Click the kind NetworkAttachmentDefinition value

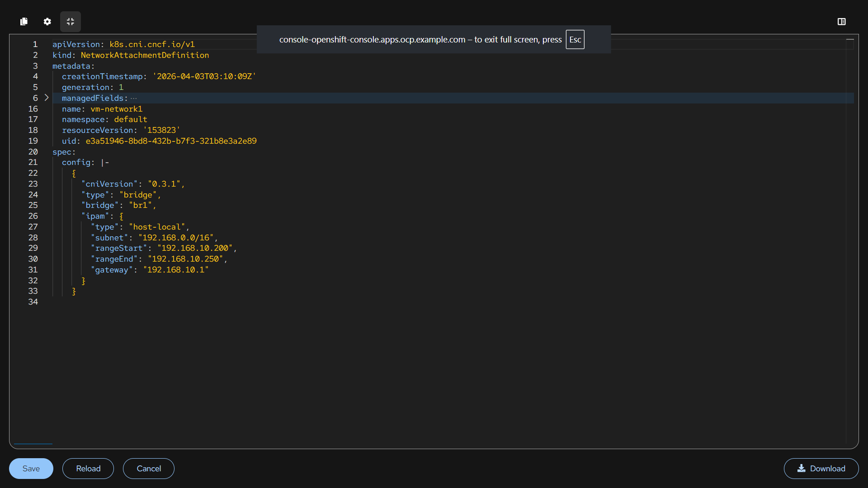[145, 55]
